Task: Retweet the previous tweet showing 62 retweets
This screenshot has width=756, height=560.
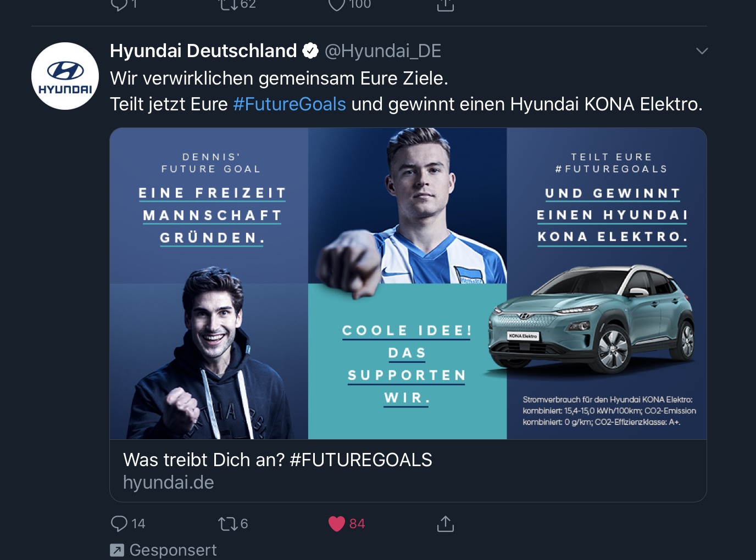Action: point(227,4)
